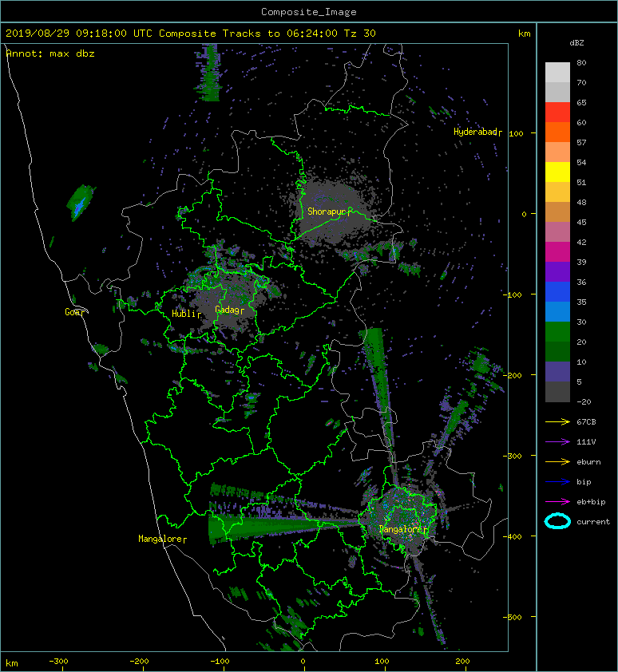Viewport: 618px width, 672px height.
Task: Click the Bangalore radar label
Action: click(x=402, y=529)
